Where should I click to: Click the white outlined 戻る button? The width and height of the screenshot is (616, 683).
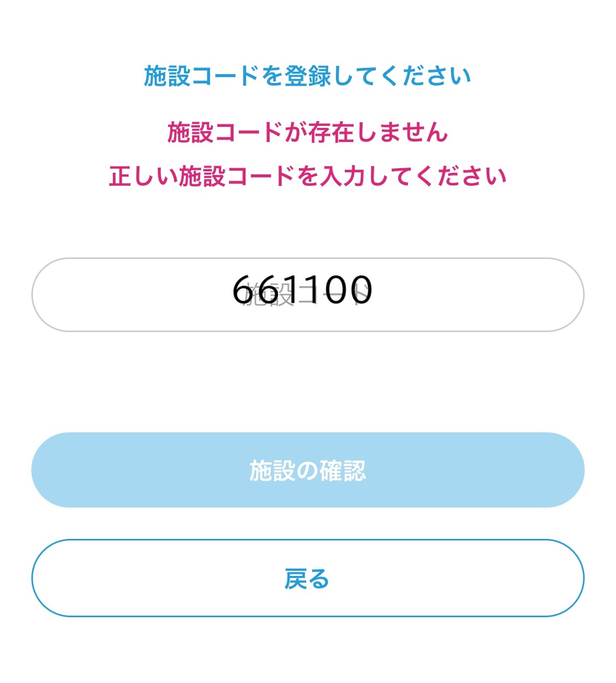pos(307,578)
